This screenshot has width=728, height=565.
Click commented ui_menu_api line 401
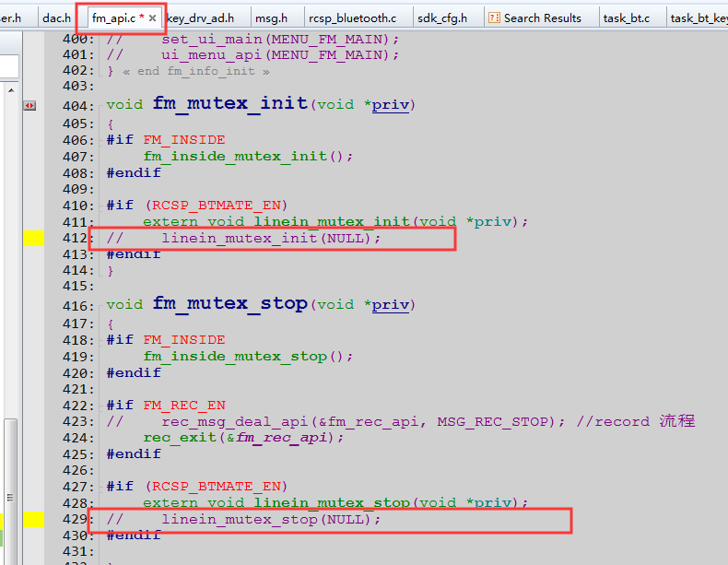pos(252,55)
